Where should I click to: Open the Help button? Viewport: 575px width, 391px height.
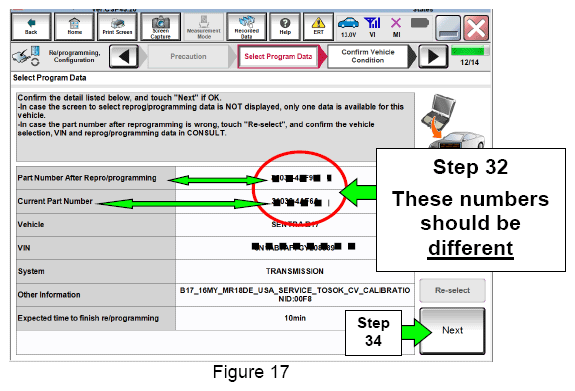click(x=285, y=27)
